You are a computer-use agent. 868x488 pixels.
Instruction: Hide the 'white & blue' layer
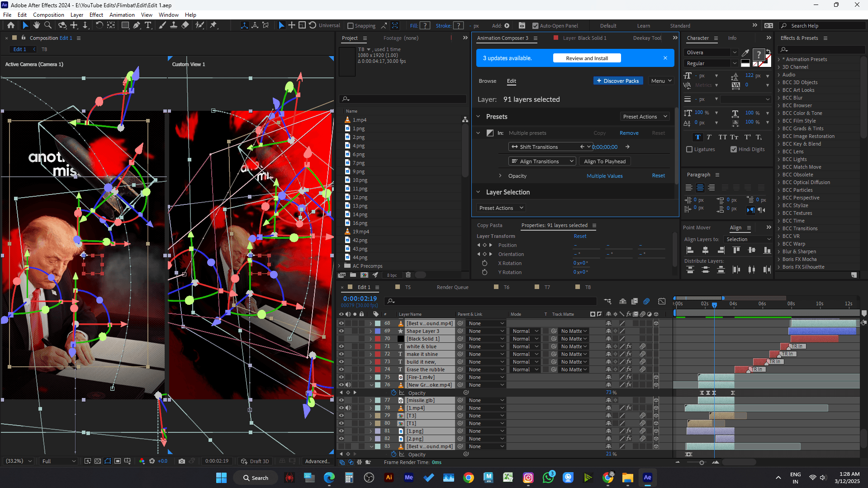[341, 346]
